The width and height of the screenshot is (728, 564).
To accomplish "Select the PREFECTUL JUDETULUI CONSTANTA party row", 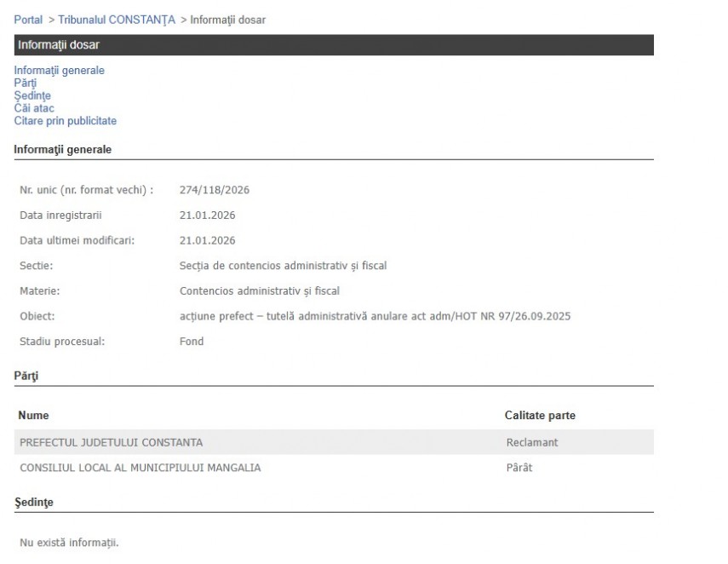I will (111, 442).
